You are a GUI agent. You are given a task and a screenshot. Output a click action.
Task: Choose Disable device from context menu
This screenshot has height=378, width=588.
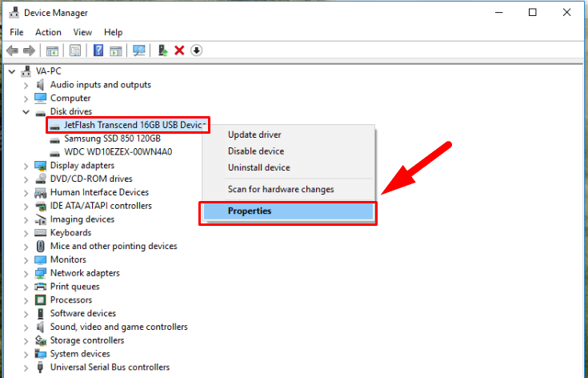click(288, 151)
